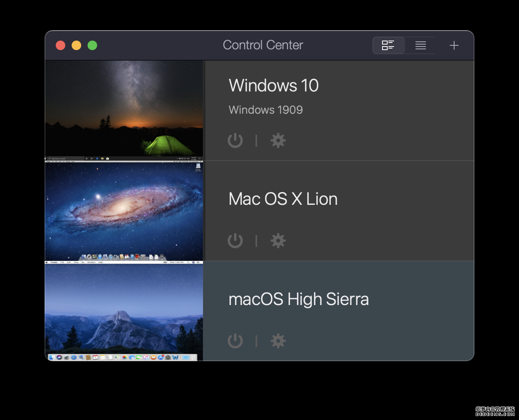The image size is (519, 420).
Task: Switch to expanded thumbnail view mode
Action: 388,45
